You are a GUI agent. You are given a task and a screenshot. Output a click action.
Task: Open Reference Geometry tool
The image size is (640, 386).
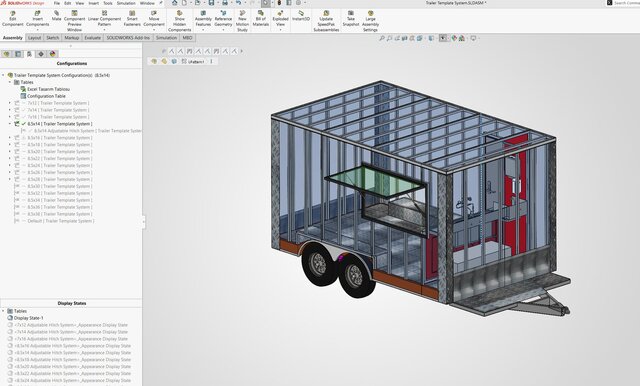223,19
